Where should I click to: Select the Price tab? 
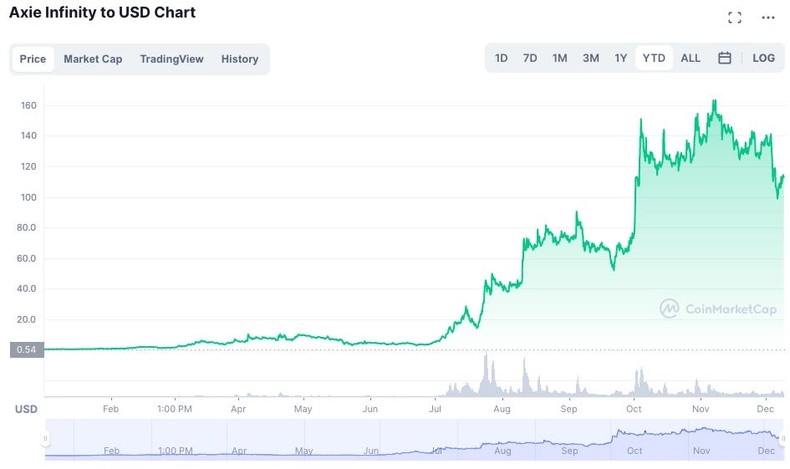point(33,59)
